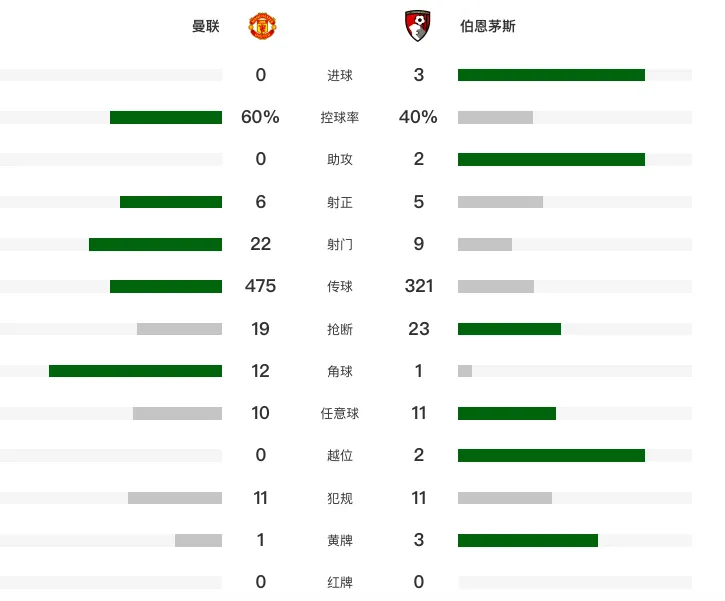
Task: Select the 进球 stat label
Action: tap(340, 75)
